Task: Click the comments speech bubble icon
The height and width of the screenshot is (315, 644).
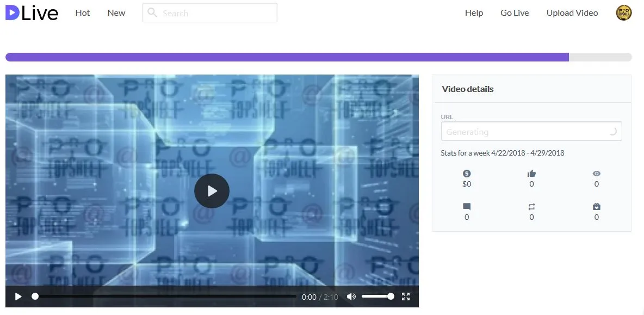Action: pyautogui.click(x=467, y=207)
